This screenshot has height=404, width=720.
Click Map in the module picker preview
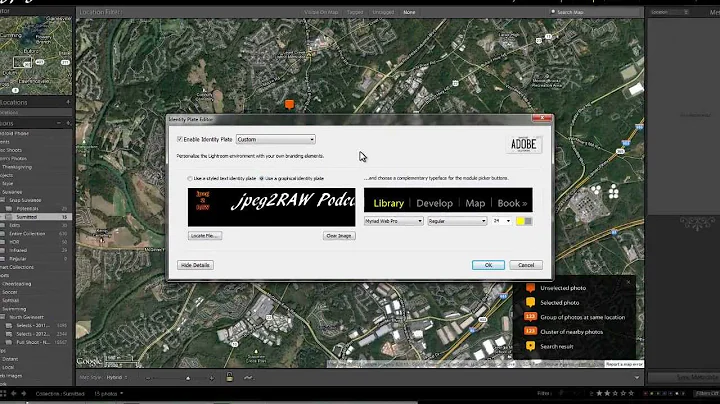(x=475, y=203)
